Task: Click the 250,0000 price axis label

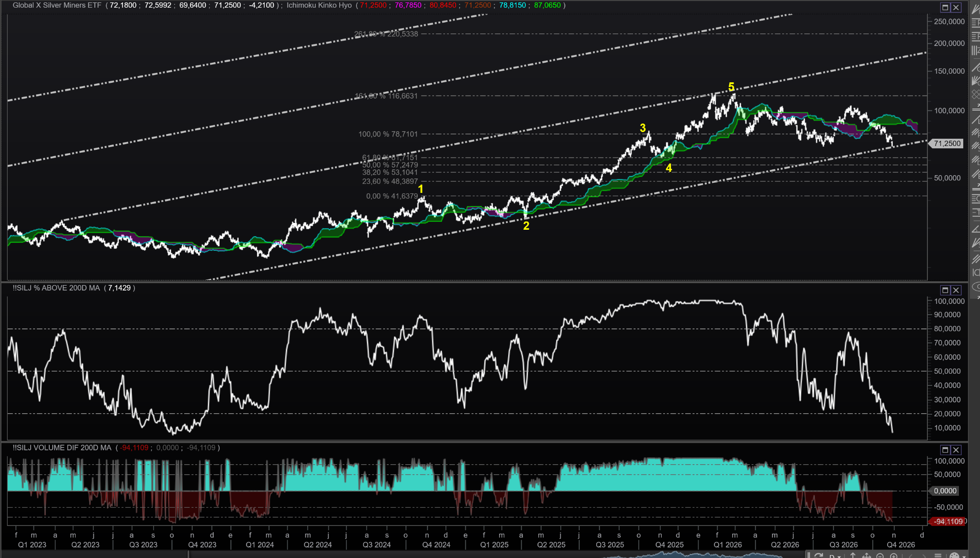Action: (949, 22)
